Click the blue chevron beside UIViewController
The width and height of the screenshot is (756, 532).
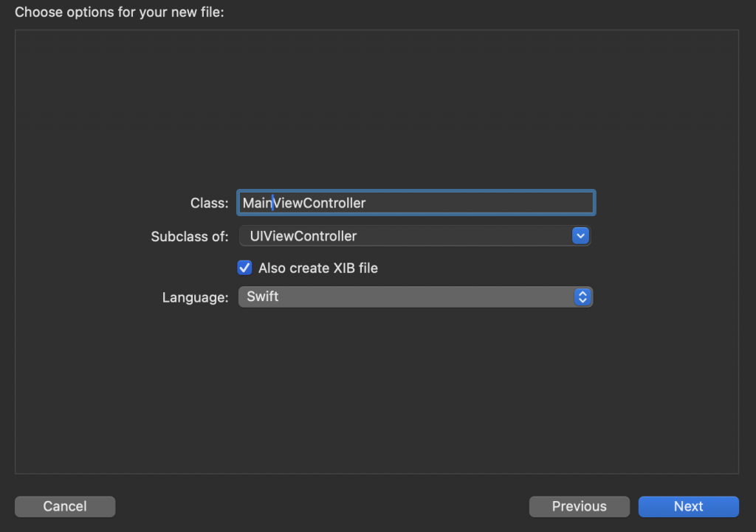tap(580, 236)
